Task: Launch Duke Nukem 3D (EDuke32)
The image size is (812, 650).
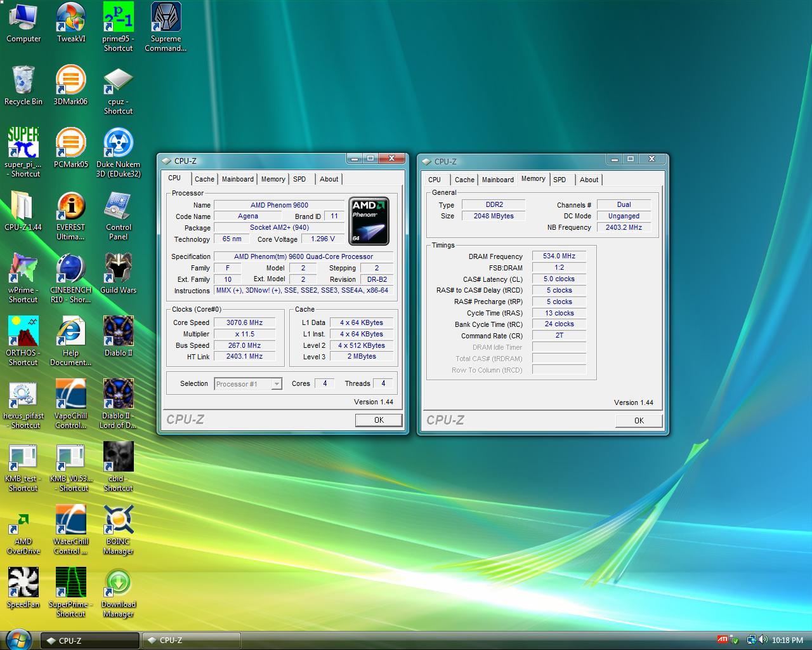Action: 118,153
